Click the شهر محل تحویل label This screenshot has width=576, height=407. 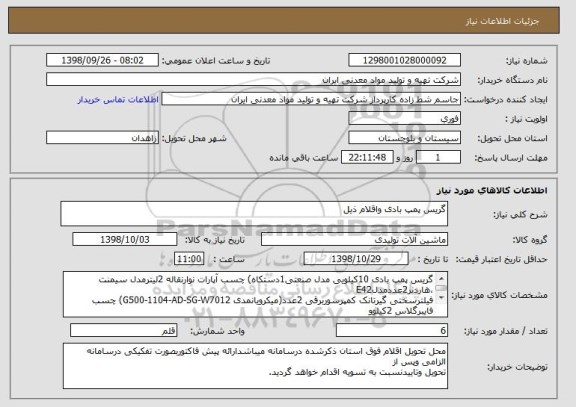tap(194, 138)
